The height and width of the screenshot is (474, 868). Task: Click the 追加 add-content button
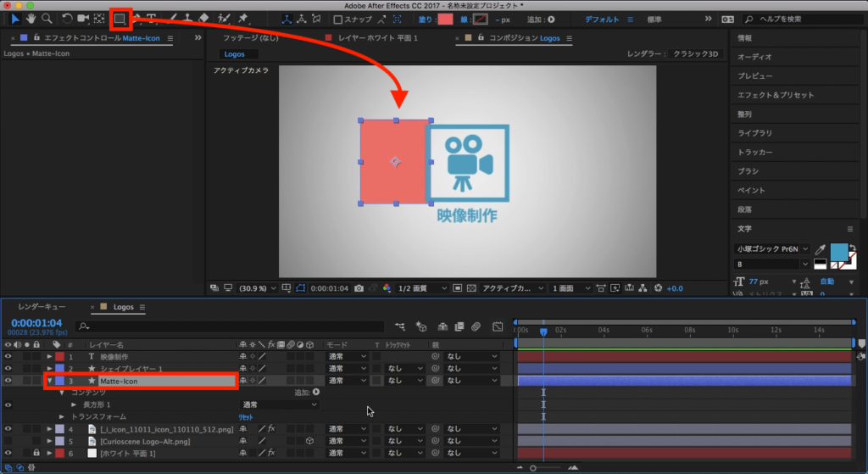pyautogui.click(x=307, y=393)
